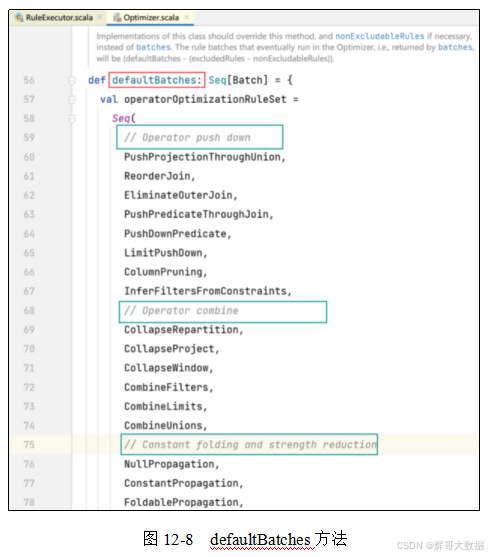Click operatorOptimizationRuleSet variable name
This screenshot has height=557, width=488.
[x=205, y=99]
